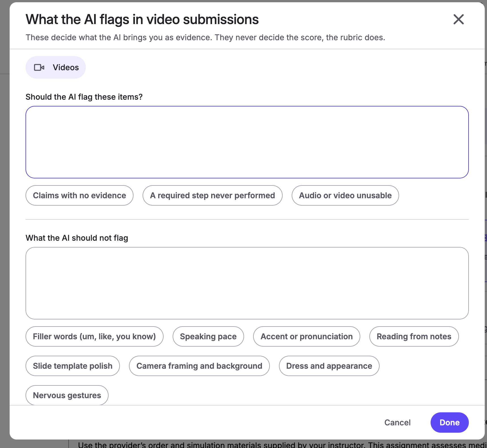Add 'Reading from notes' chip
487x448 pixels.
[414, 336]
